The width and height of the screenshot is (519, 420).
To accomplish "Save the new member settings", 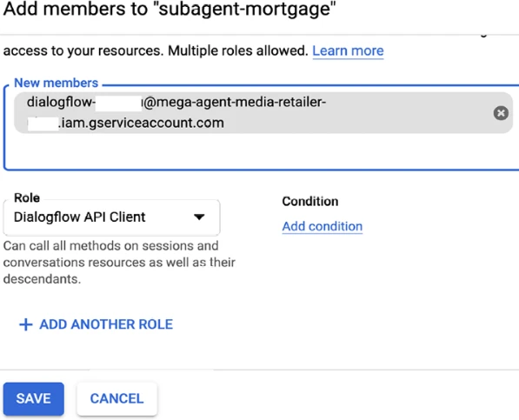I will click(33, 398).
